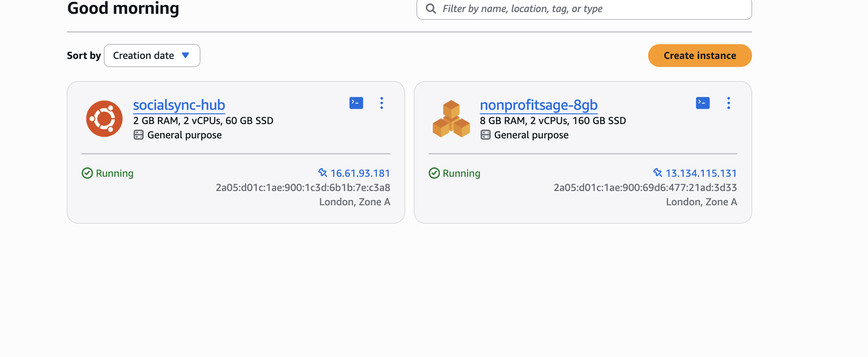
Task: Open terminal for nonprofitsage-8gb instance
Action: [703, 103]
